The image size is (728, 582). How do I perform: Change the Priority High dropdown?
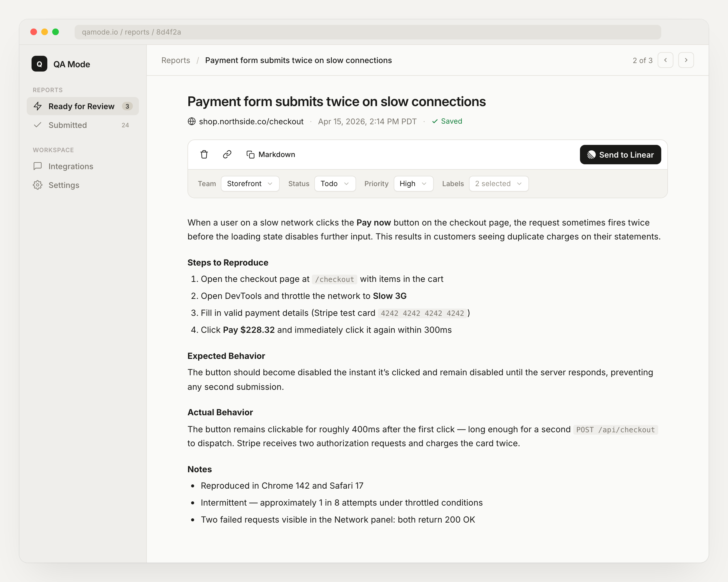click(x=413, y=184)
